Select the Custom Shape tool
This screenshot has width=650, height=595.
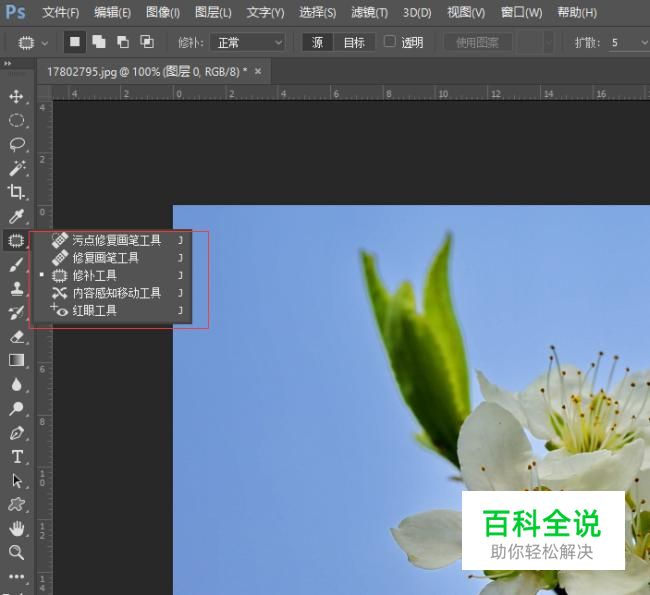point(16,504)
